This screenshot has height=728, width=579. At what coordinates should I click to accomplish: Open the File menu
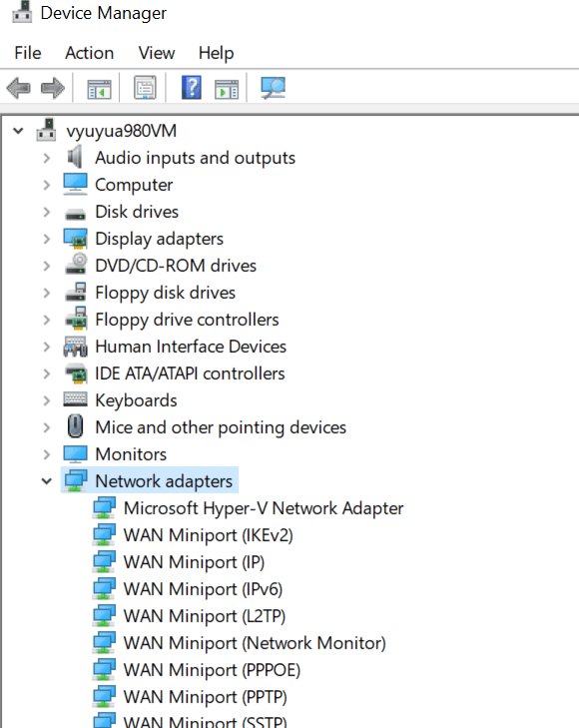coord(28,53)
